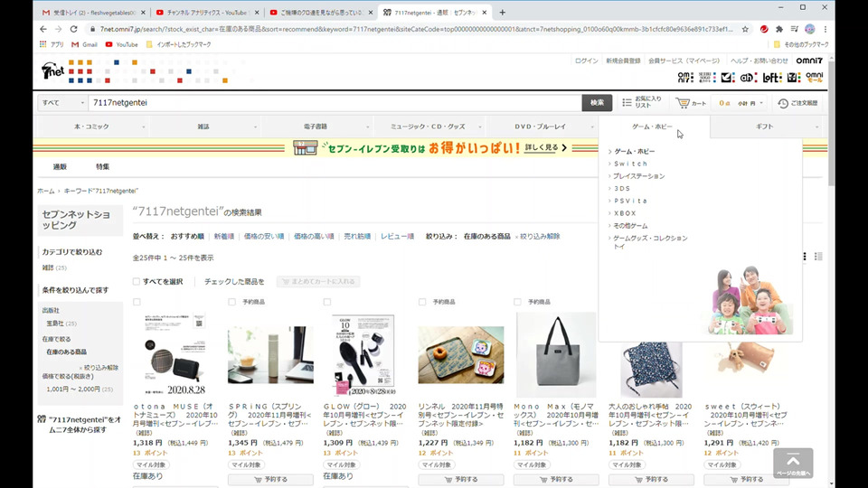Open the omni Mall icon
868x488 pixels.
coord(815,78)
